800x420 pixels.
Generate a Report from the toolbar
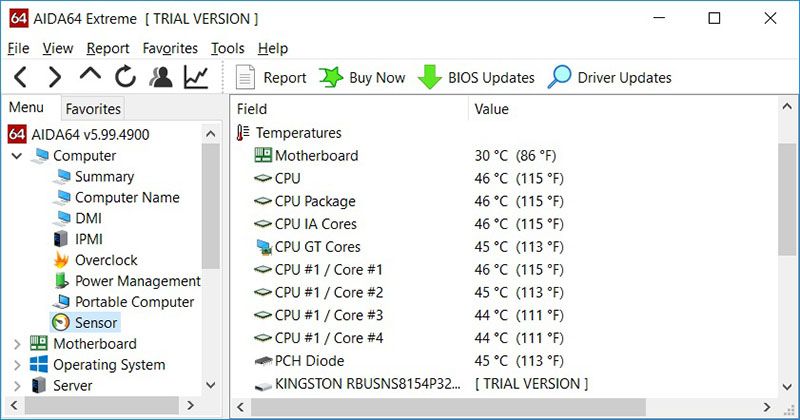(x=271, y=77)
